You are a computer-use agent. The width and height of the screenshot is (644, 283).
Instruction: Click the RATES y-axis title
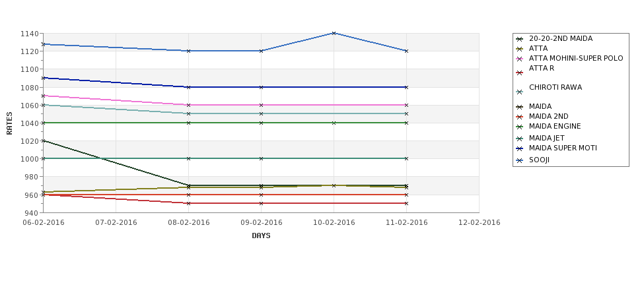coord(9,123)
